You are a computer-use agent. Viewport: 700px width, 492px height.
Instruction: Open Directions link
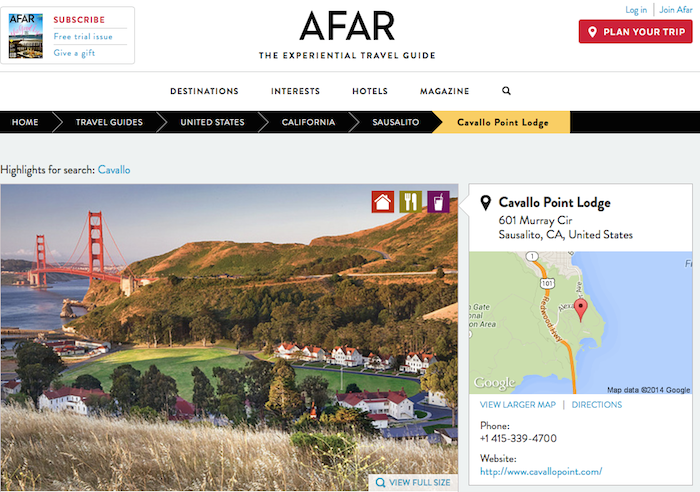[x=596, y=404]
